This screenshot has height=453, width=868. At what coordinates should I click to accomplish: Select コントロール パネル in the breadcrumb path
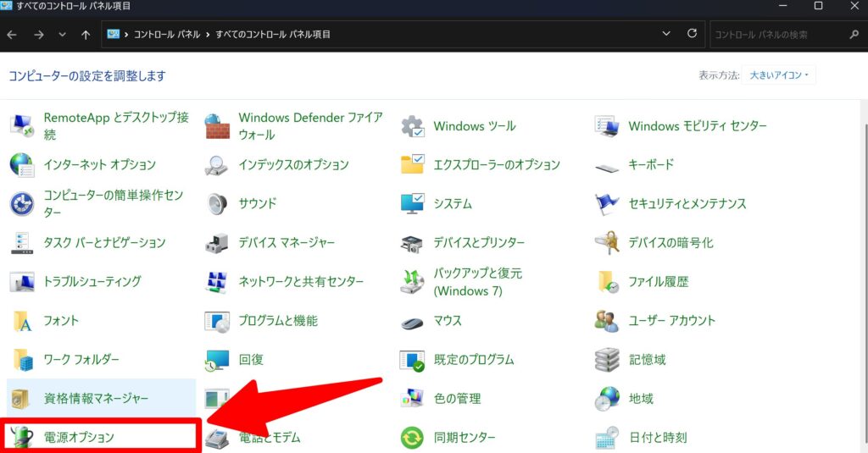click(167, 35)
